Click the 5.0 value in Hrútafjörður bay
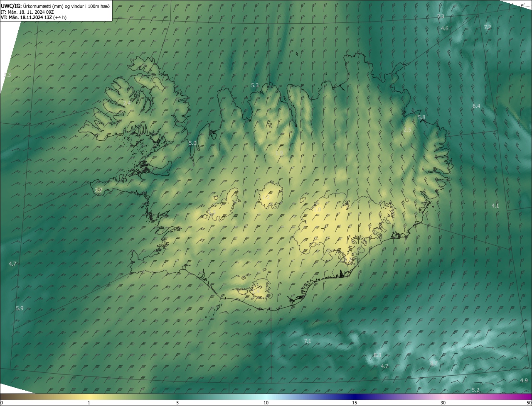 pos(192,143)
